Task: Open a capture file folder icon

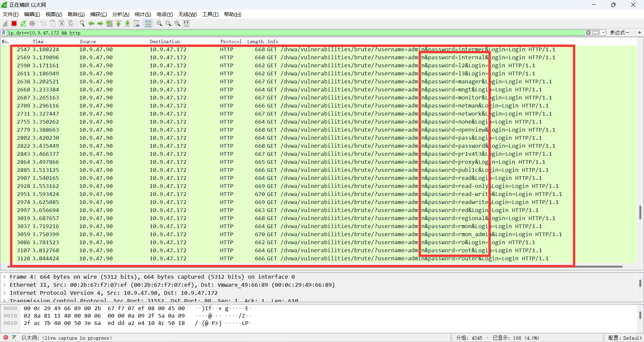Action: [x=44, y=23]
